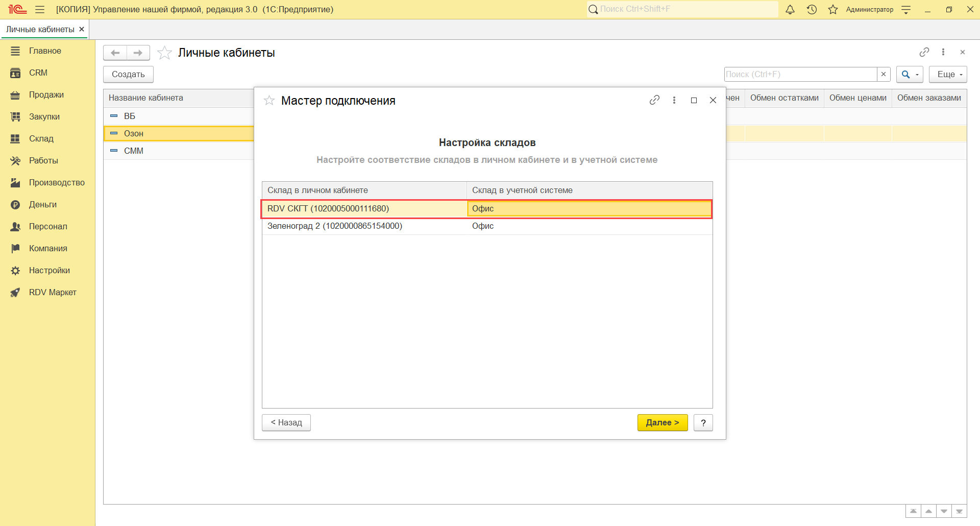Open the Еще dropdown menu
The image size is (980, 526).
point(948,74)
